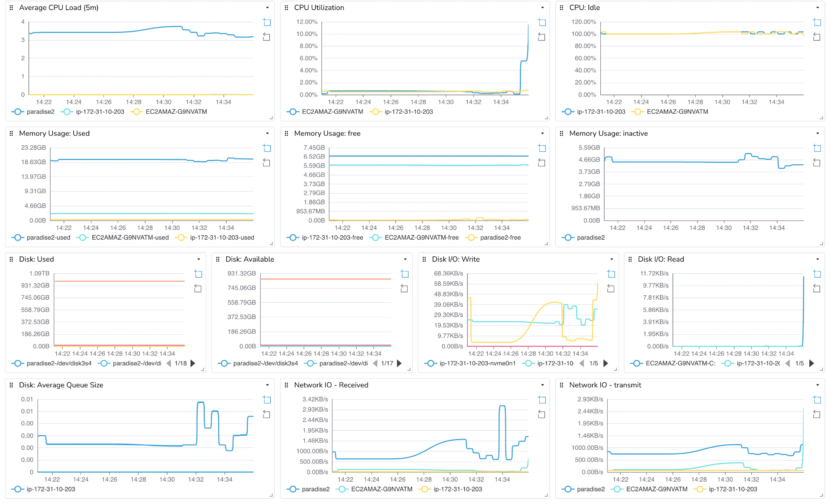Click the reset zoom icon on CPU Utilization panel
This screenshot has width=831, height=504.
(542, 37)
